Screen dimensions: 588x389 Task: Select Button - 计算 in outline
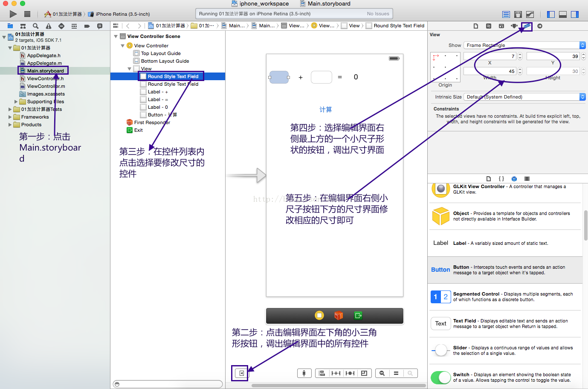click(x=159, y=115)
